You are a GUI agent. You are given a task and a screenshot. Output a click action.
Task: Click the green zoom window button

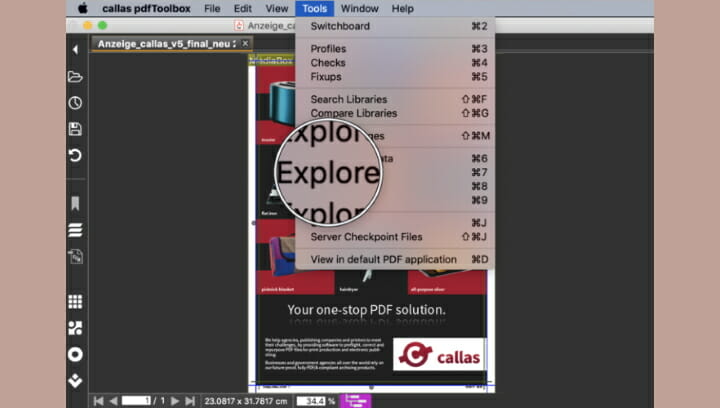tap(102, 25)
